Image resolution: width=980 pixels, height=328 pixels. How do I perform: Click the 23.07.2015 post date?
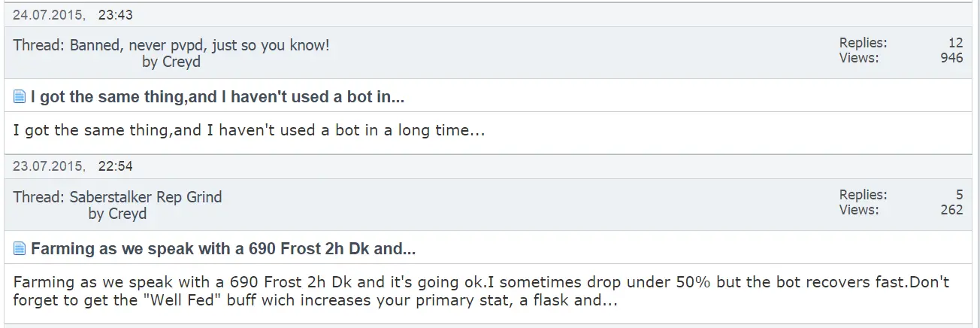[47, 166]
